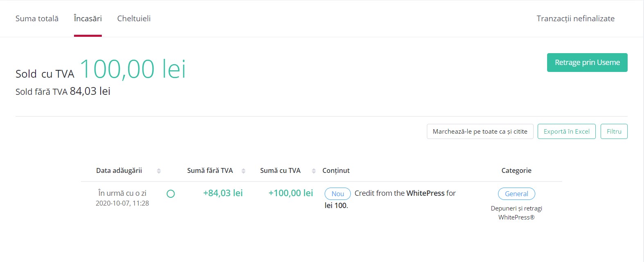Toggle the unread circle marker on the transaction
The image size is (644, 262).
[171, 194]
